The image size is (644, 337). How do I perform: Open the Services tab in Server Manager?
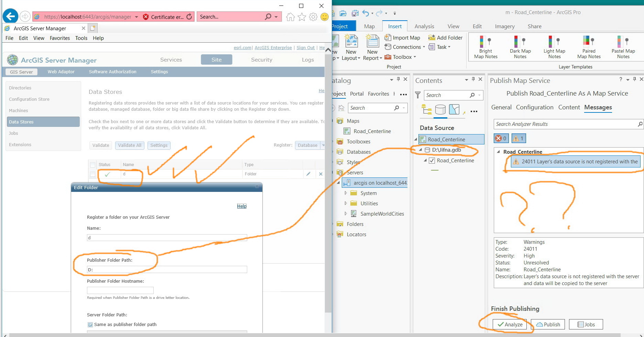coord(171,60)
